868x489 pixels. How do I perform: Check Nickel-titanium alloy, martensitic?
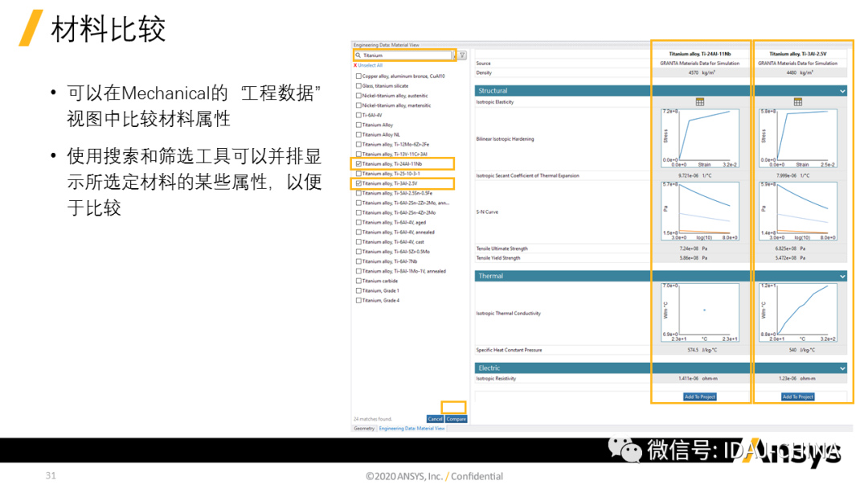pyautogui.click(x=358, y=105)
